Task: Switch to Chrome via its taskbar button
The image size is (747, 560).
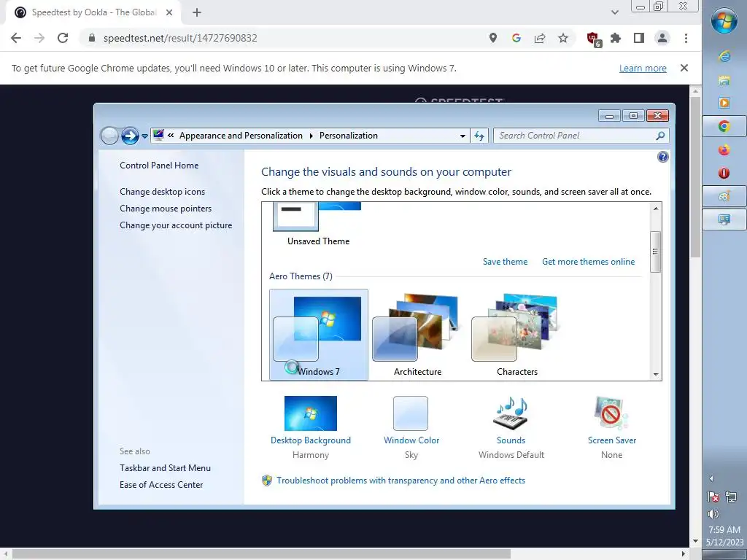Action: (724, 126)
